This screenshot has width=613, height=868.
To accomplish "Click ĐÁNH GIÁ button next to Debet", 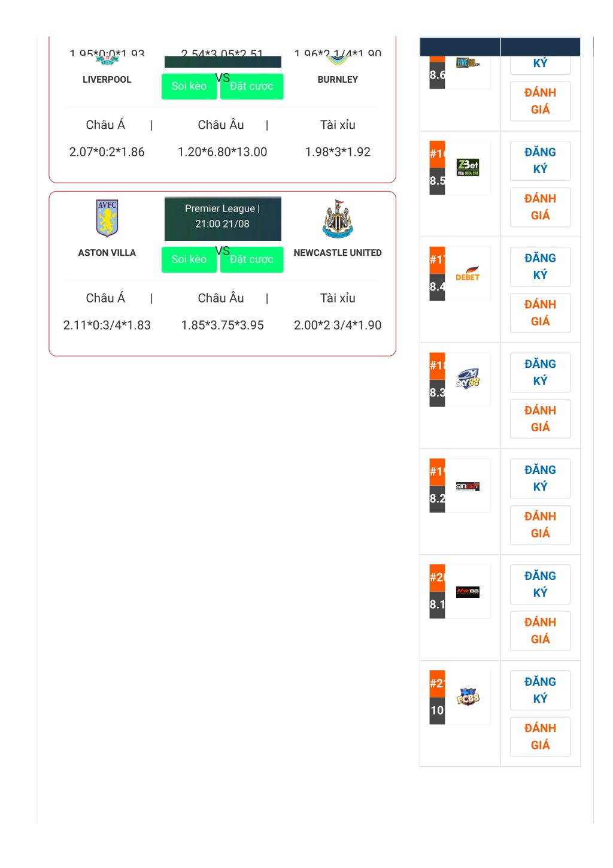I will coord(540,313).
